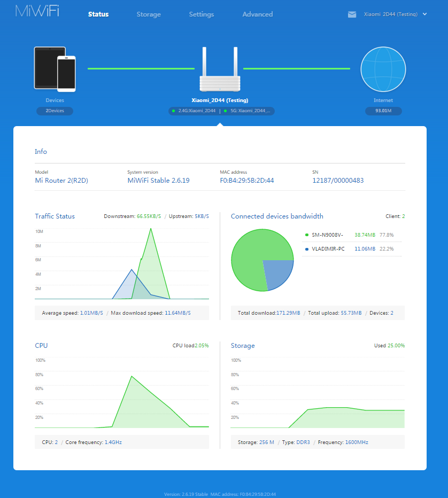Click the 93.01M Internet badge

383,111
